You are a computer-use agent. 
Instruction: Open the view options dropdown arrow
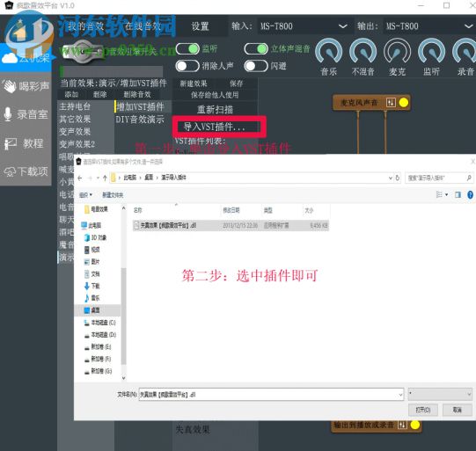(x=446, y=194)
